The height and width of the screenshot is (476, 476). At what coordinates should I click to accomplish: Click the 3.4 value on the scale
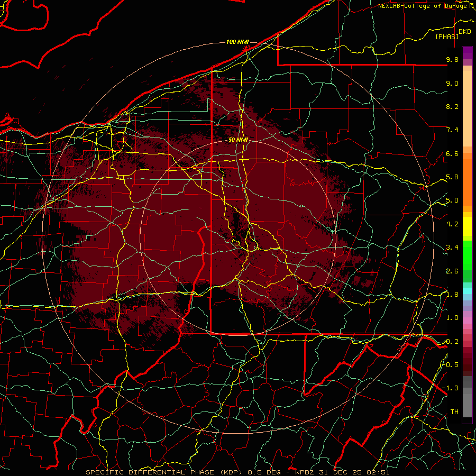[x=452, y=248]
